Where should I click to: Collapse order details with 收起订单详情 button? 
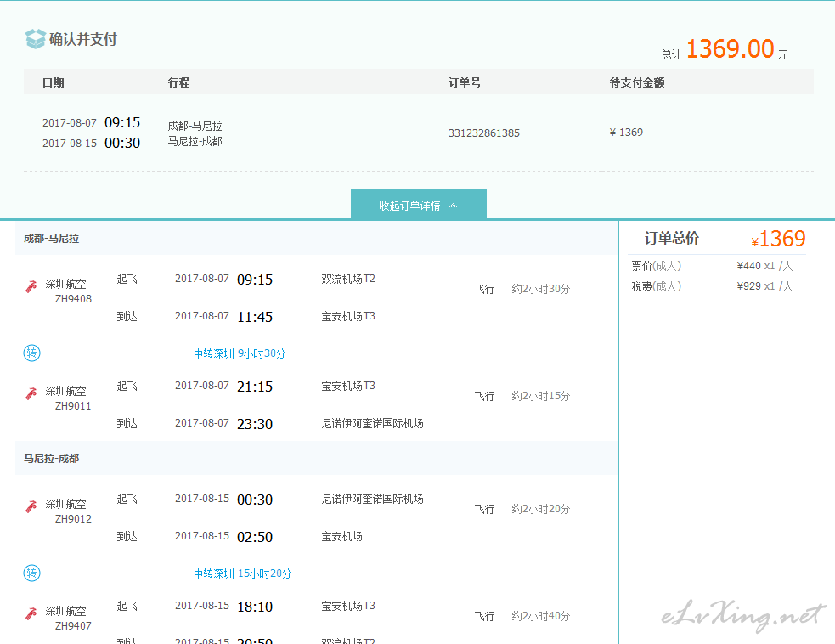pos(419,205)
